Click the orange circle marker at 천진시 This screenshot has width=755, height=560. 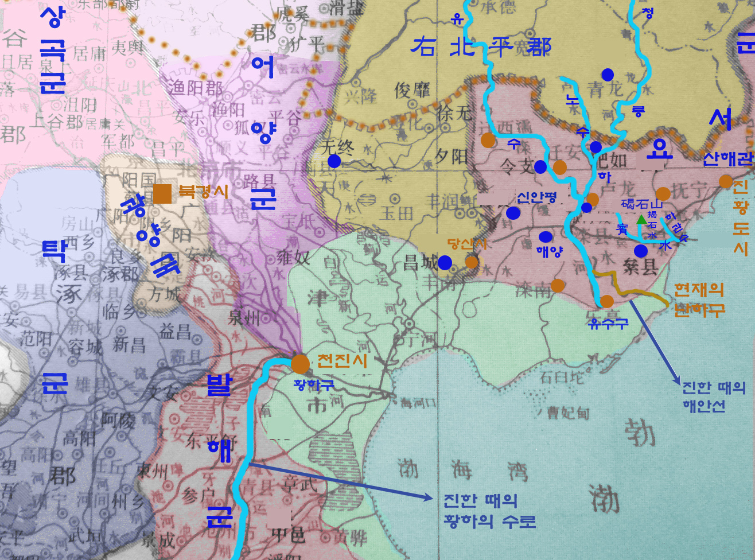tap(299, 363)
